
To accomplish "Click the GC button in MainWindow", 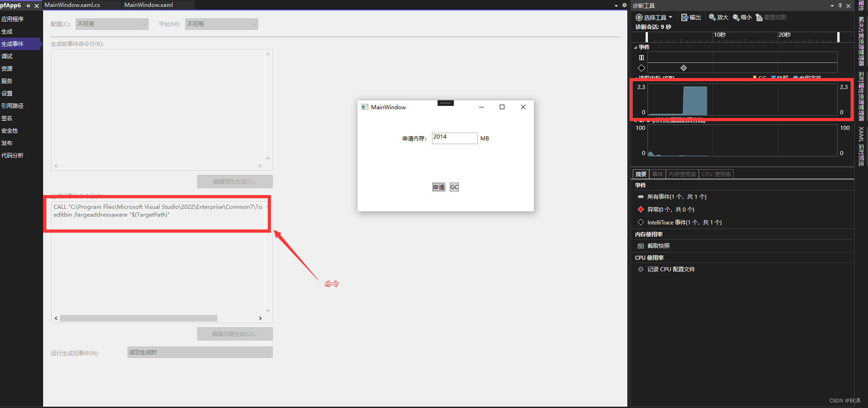I will pyautogui.click(x=454, y=187).
